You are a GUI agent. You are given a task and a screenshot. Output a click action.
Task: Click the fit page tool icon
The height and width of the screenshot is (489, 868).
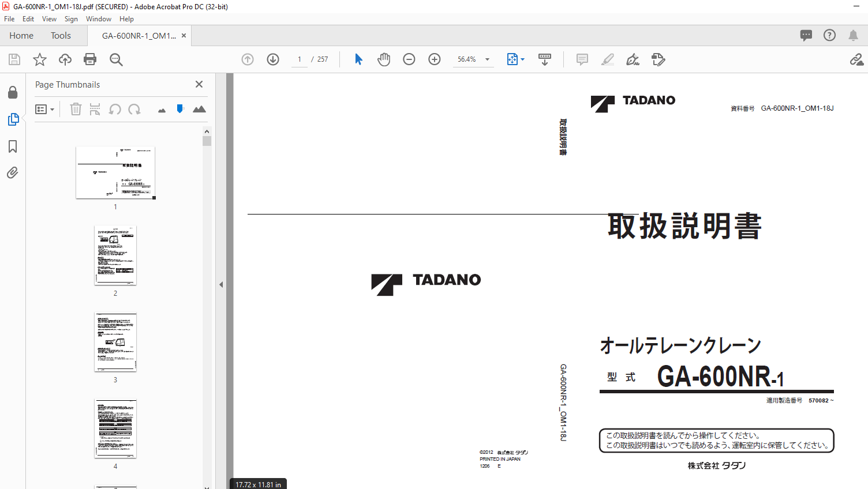coord(512,59)
